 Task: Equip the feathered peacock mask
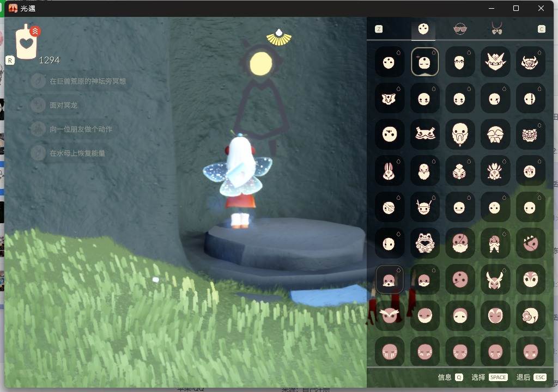pos(495,171)
